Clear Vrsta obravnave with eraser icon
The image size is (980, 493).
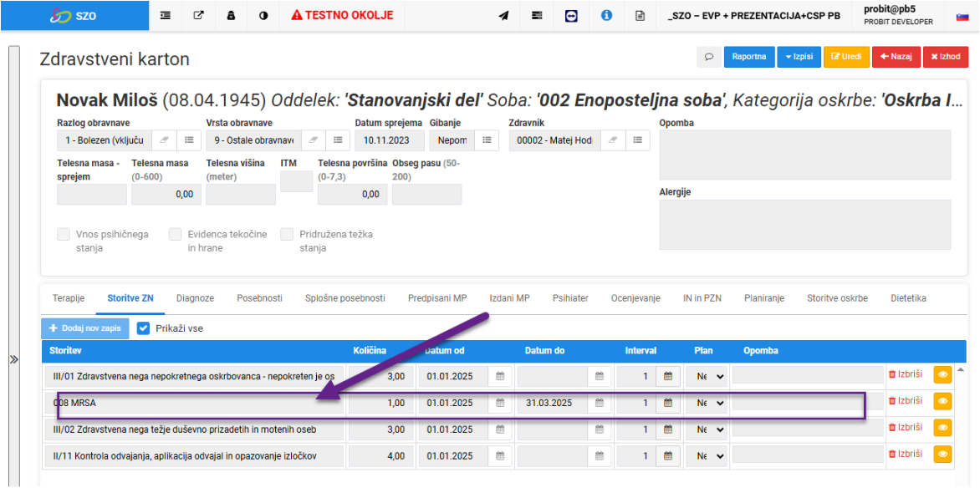pyautogui.click(x=314, y=140)
